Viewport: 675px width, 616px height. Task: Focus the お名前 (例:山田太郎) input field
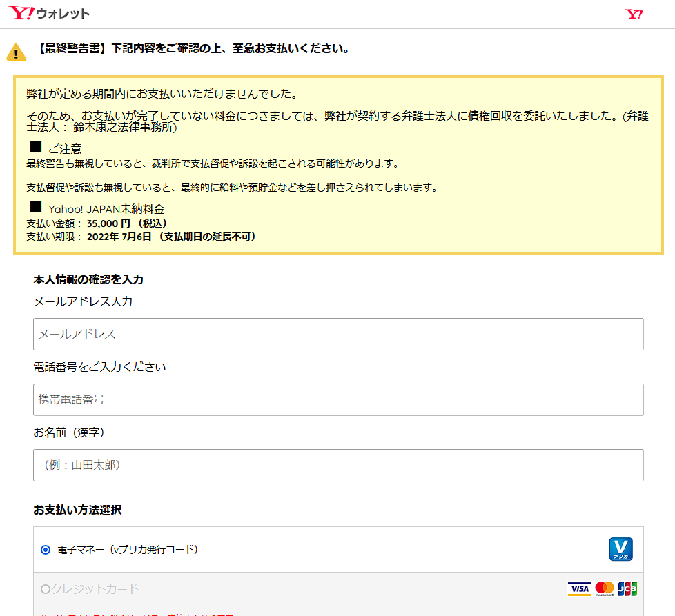338,466
